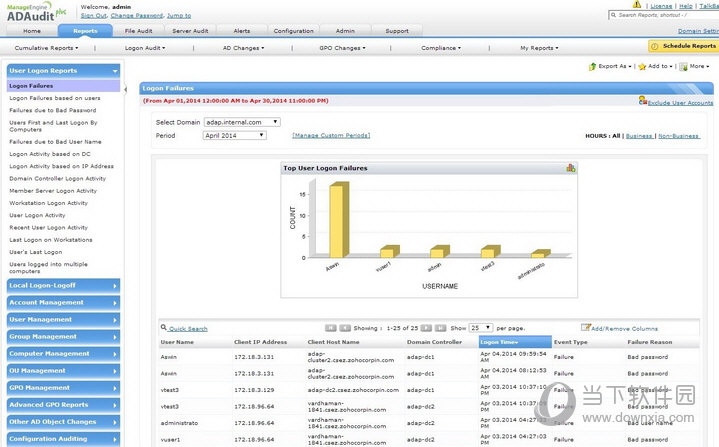Click the last page pagination arrow

click(x=441, y=328)
